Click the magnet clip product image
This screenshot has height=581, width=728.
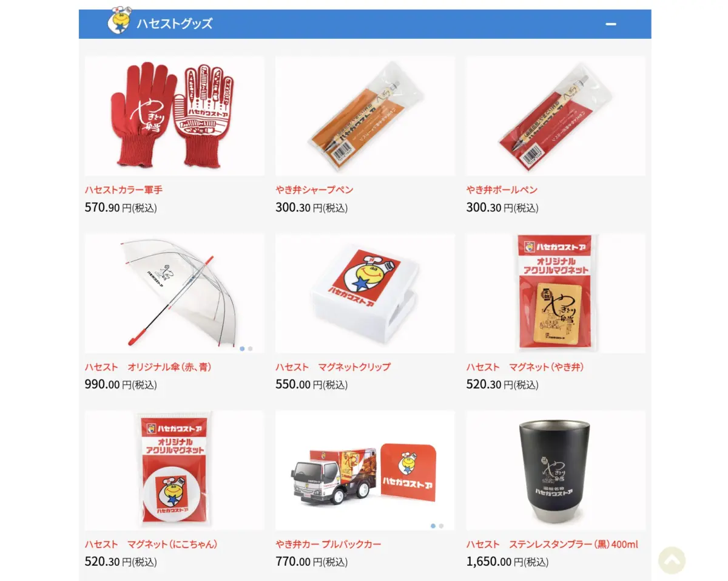tap(365, 293)
